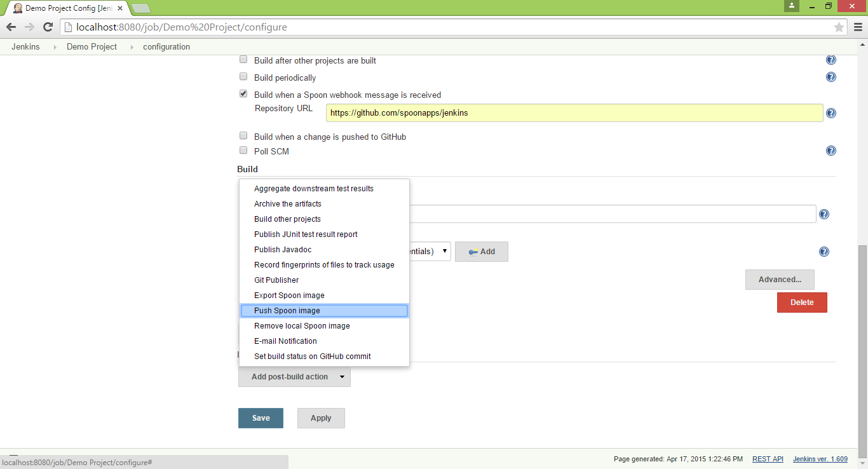This screenshot has width=868, height=469.
Task: Enable Build when change pushed to GitHub
Action: click(243, 136)
